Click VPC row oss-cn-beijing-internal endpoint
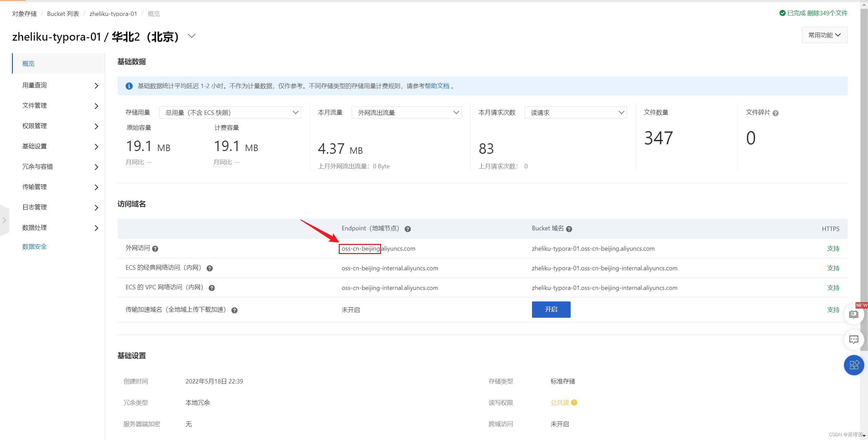The height and width of the screenshot is (440, 868). tap(390, 288)
